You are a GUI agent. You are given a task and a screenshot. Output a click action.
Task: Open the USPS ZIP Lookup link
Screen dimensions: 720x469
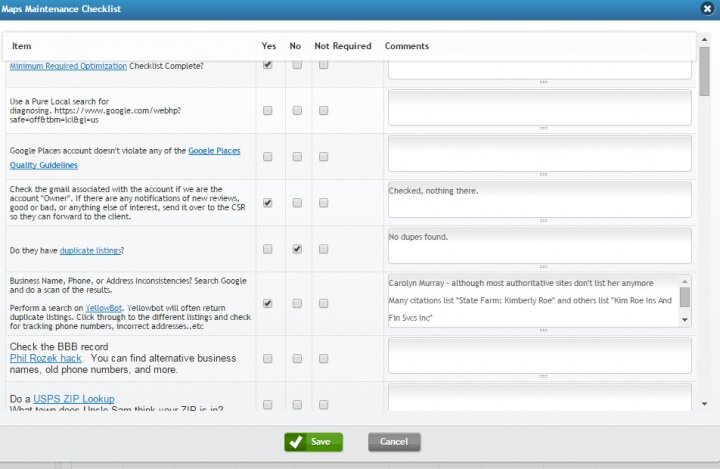74,399
